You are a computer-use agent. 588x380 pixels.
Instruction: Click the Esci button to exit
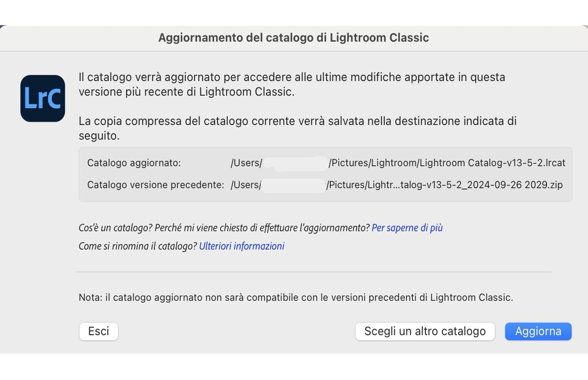pyautogui.click(x=98, y=331)
